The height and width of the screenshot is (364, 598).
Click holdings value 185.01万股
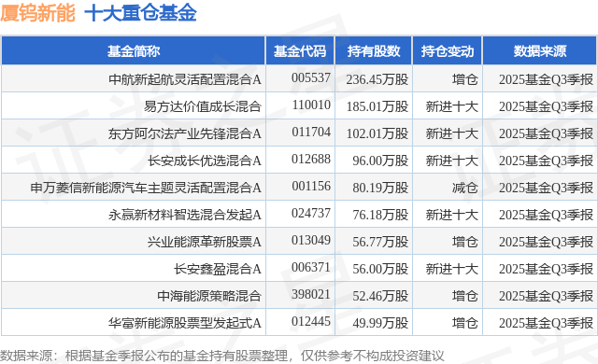point(377,106)
